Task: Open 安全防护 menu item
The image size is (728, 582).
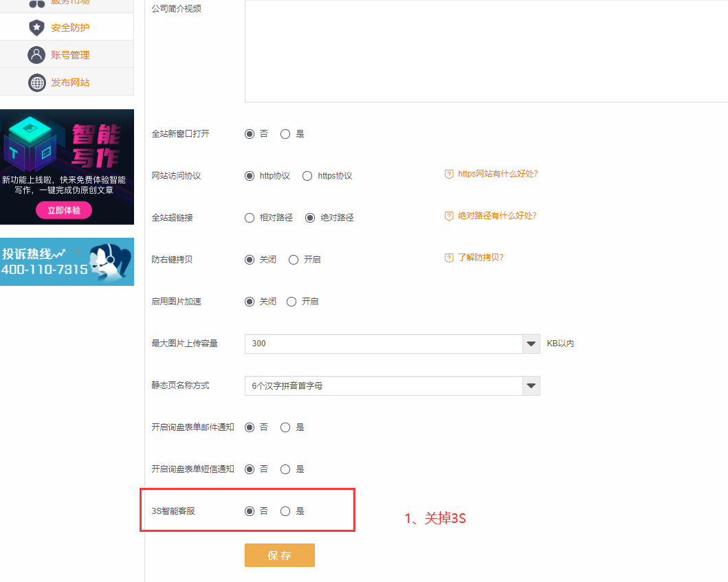Action: tap(67, 27)
